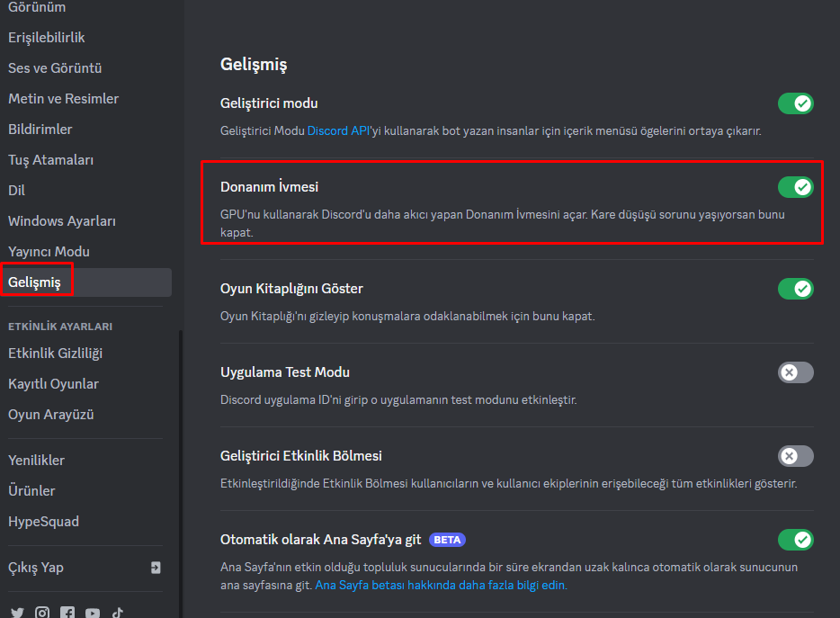This screenshot has width=840, height=618.
Task: Toggle off Oyun Kitaplığını Göster
Action: click(x=795, y=289)
